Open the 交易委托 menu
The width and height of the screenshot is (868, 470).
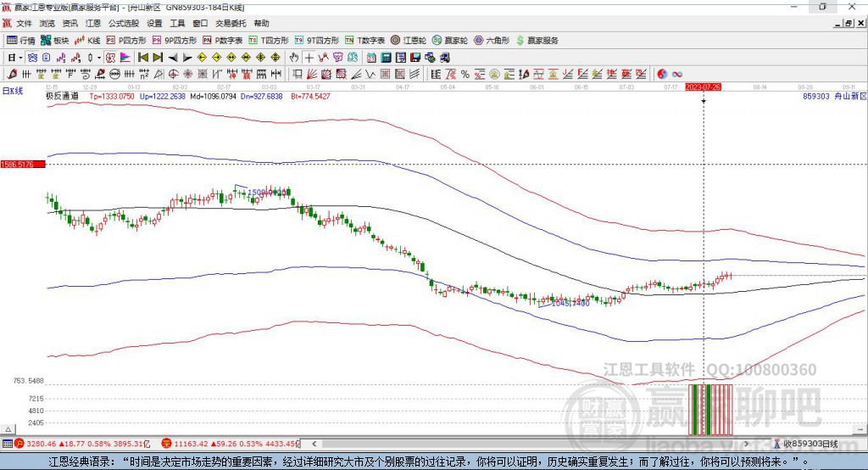231,23
